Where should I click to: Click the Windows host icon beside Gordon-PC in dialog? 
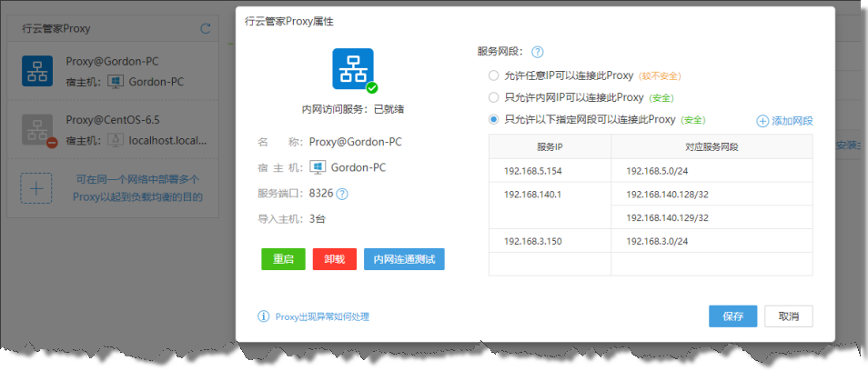(318, 168)
